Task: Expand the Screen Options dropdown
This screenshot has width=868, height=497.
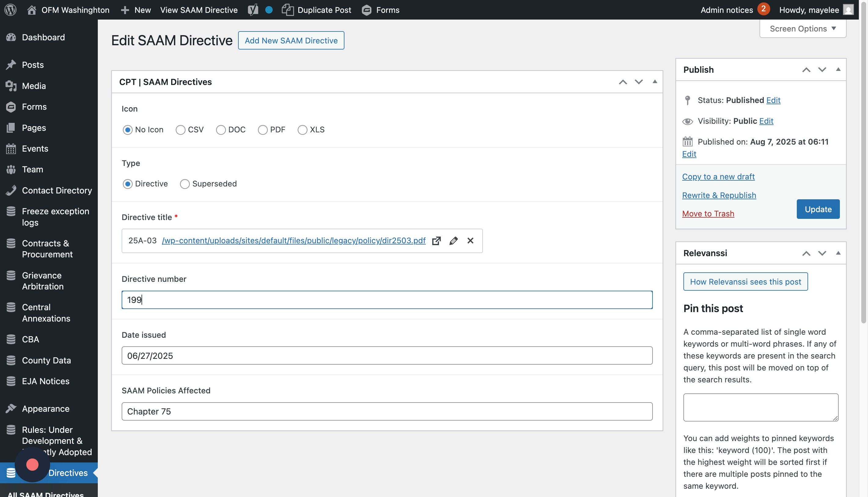Action: (803, 29)
